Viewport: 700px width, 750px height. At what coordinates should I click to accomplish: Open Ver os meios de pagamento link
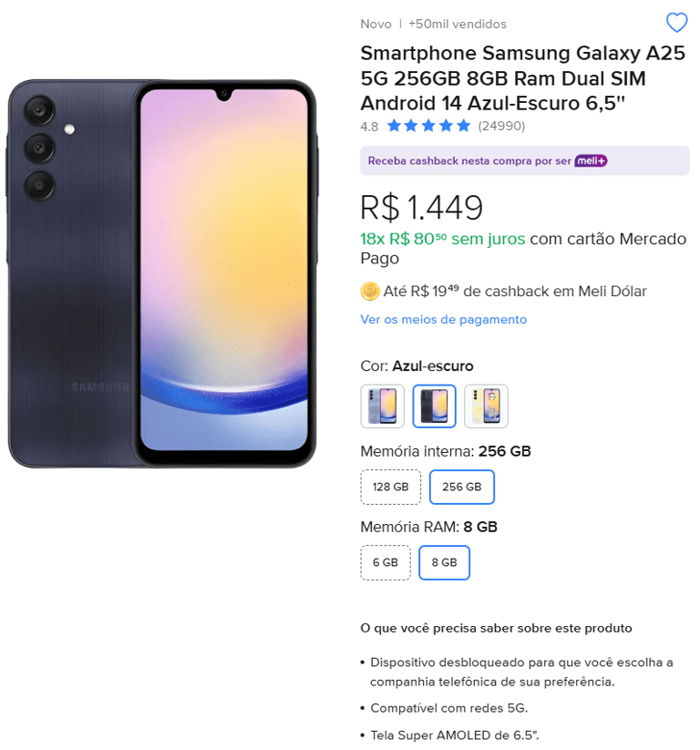[444, 320]
